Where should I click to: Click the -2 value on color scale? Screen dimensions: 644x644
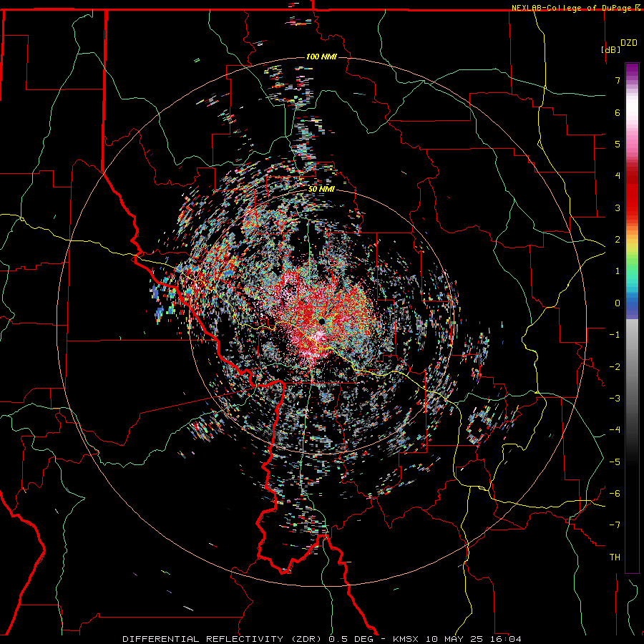(615, 367)
